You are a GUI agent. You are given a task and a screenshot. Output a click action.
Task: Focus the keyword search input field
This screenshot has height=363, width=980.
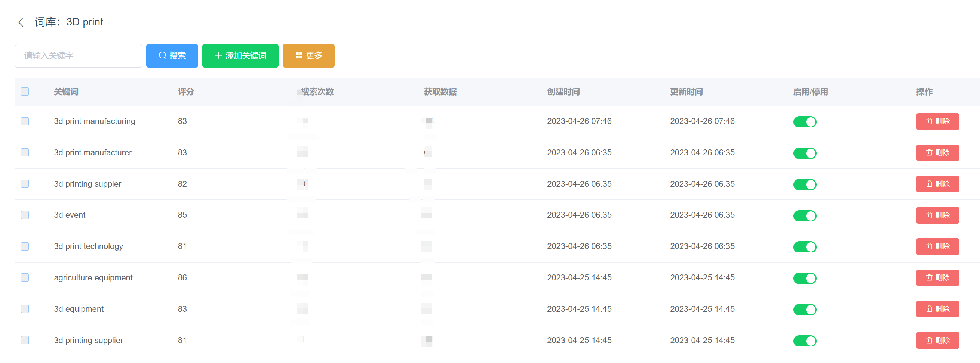[79, 56]
